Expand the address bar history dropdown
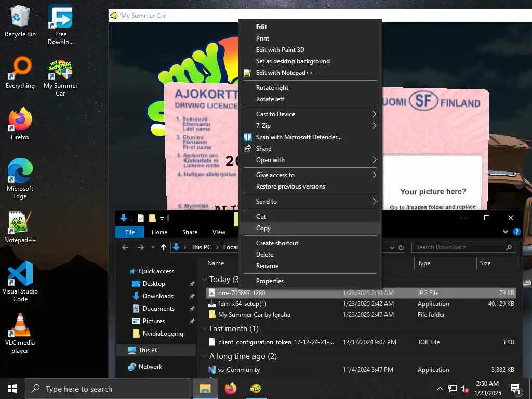Screen dimensions: 532x399 coord(392,247)
